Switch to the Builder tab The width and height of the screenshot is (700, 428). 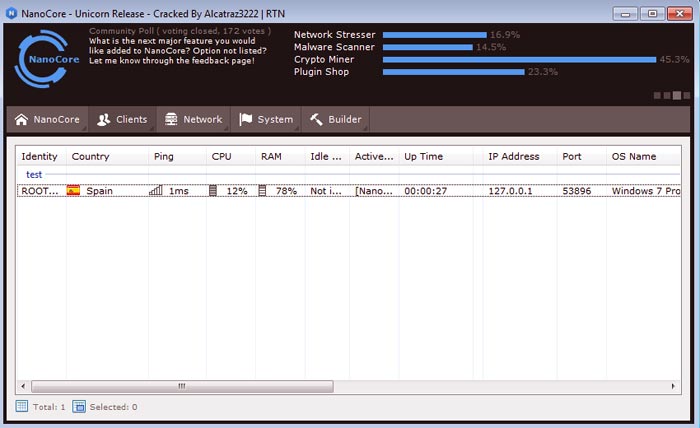(336, 119)
